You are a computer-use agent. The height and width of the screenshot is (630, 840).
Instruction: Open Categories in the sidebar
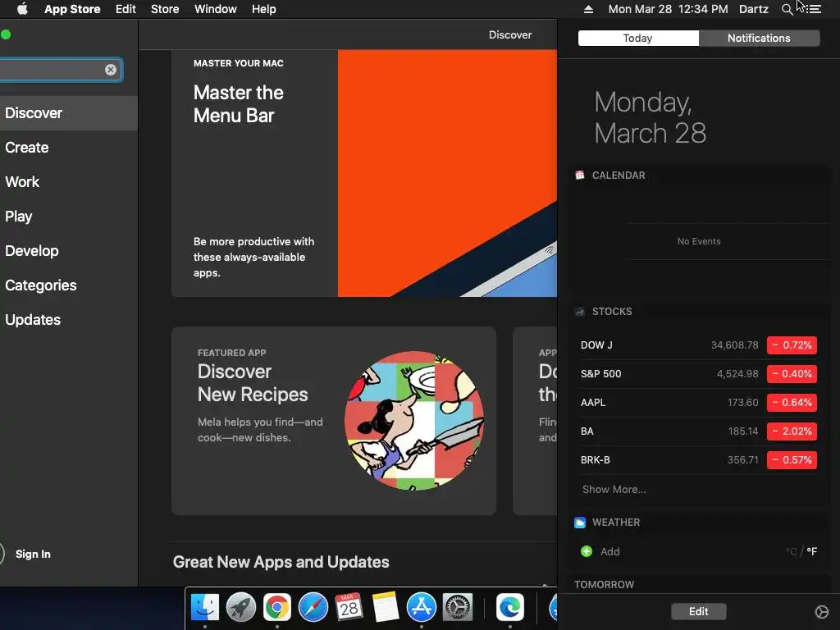[x=69, y=285]
